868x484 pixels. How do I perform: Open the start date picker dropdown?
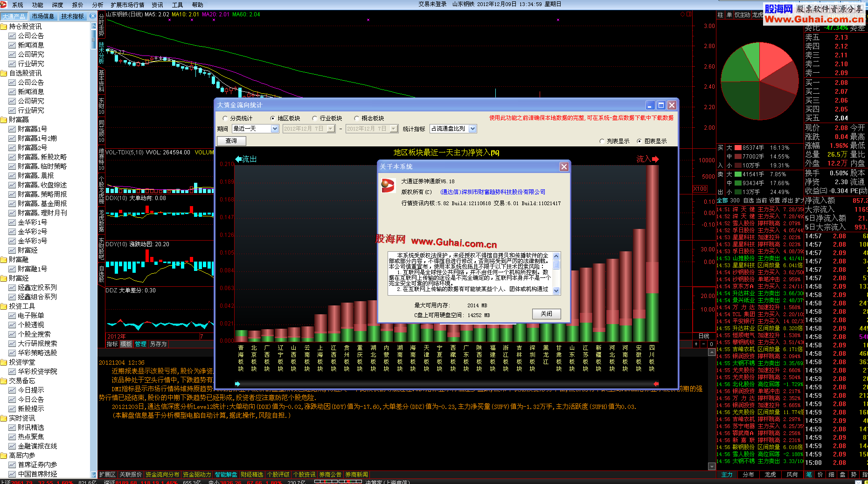tap(331, 129)
